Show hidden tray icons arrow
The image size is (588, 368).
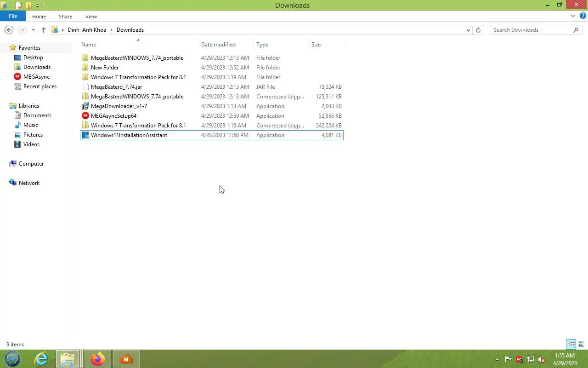tap(497, 359)
